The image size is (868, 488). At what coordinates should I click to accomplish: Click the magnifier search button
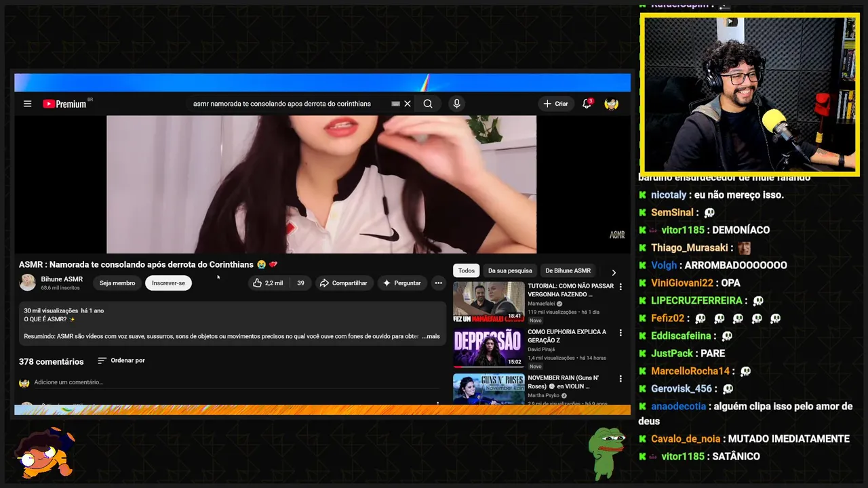(x=428, y=104)
